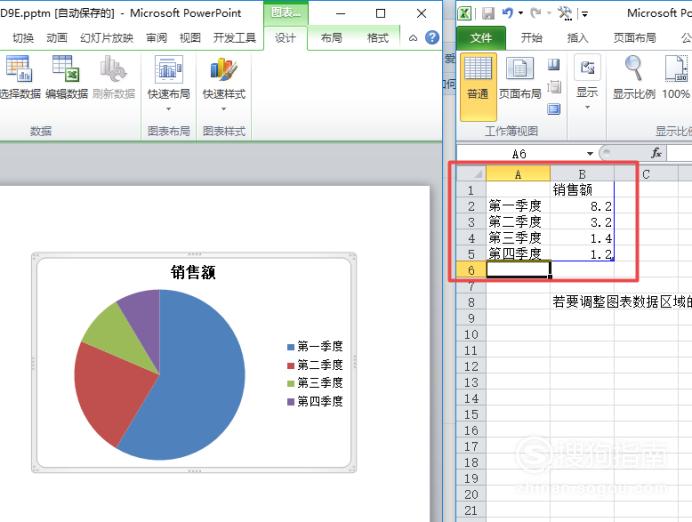Open the Slide Show tab in PowerPoint
Image resolution: width=692 pixels, height=522 pixels.
107,38
